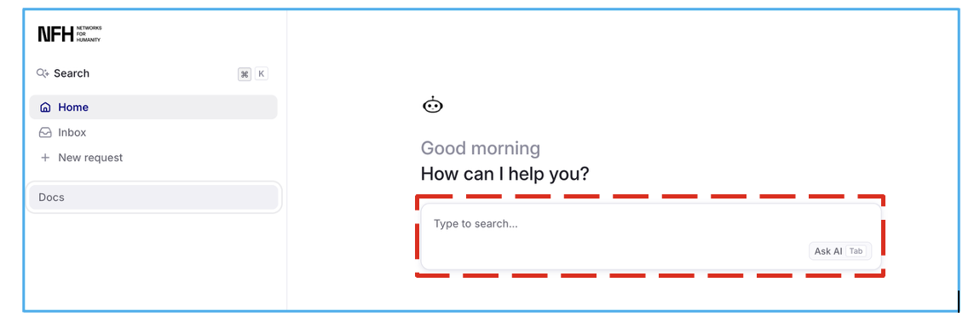Click the plus icon for New request
The image size is (980, 334).
[45, 158]
